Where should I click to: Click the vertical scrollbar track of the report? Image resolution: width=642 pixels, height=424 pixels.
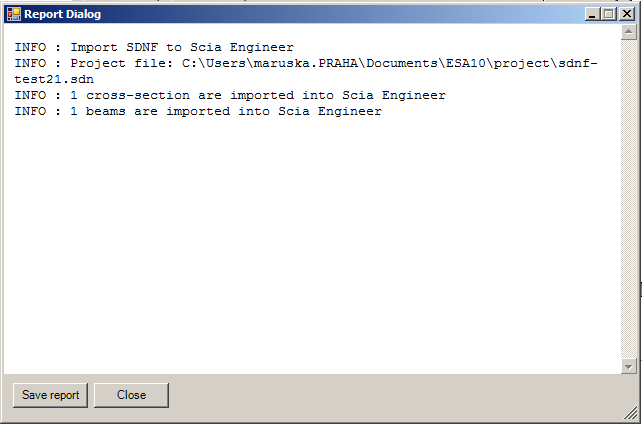628,199
